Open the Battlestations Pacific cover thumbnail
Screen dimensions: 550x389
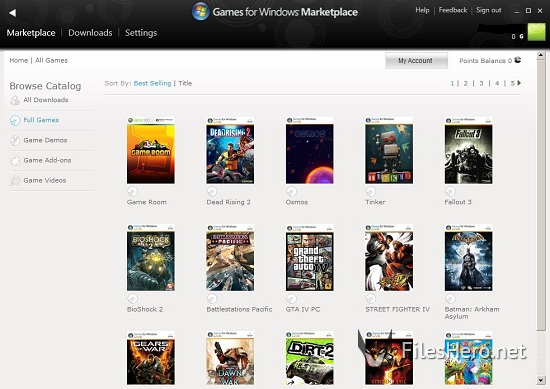click(230, 257)
